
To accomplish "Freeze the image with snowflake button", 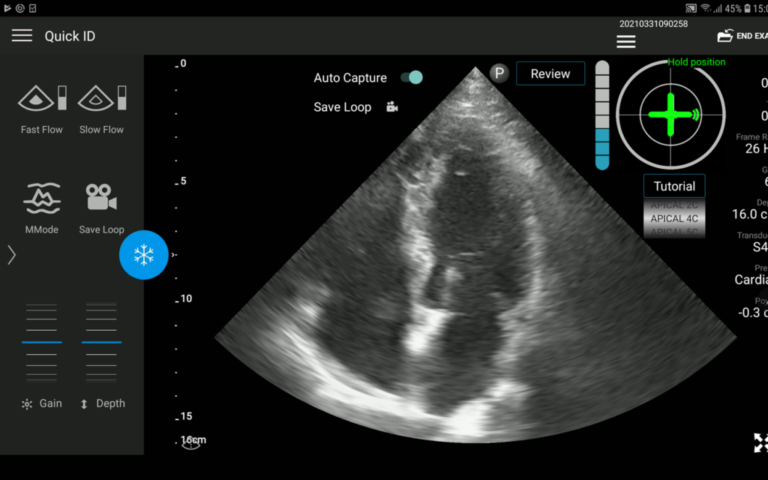I will (144, 255).
